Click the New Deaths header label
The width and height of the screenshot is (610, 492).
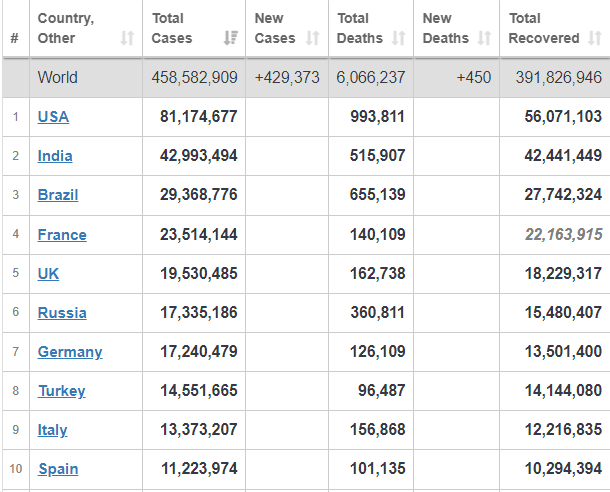click(446, 28)
